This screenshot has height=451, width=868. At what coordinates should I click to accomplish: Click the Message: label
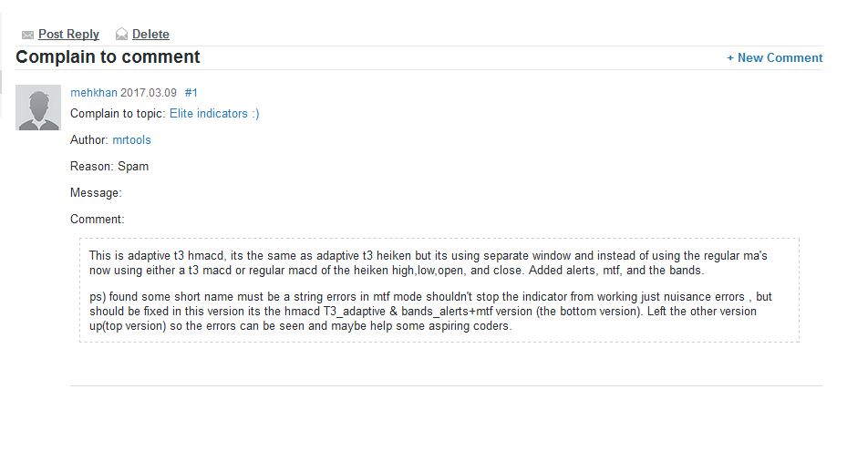[x=96, y=193]
